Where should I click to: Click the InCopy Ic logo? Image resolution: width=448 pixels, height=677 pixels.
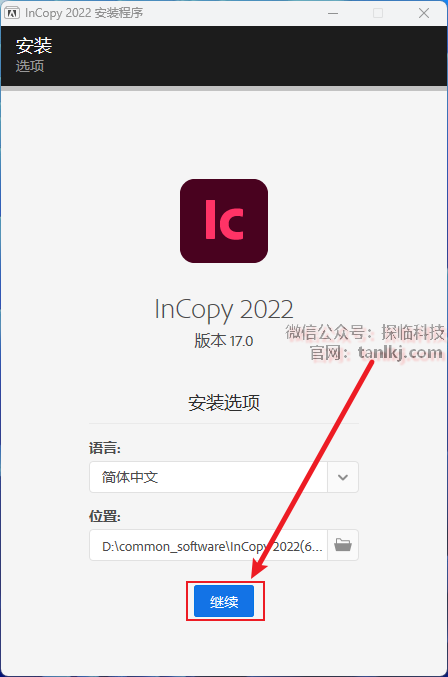coord(224,221)
